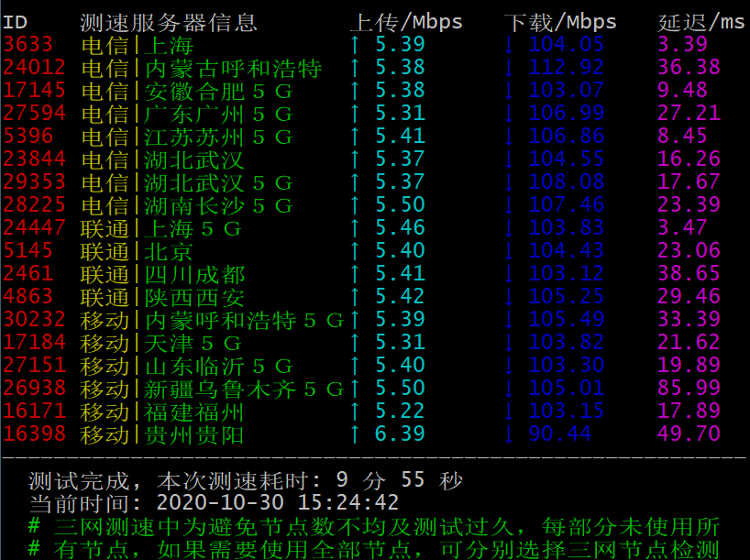Click server ID 2461

click(28, 273)
